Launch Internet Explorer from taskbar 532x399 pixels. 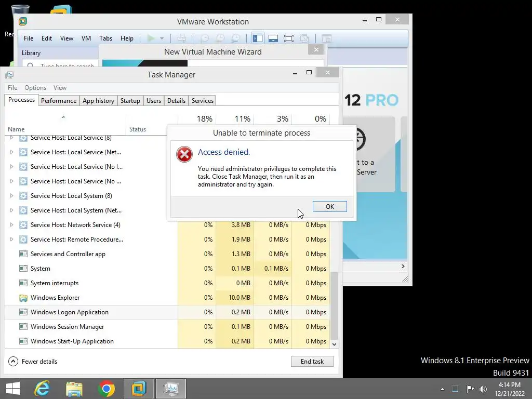43,389
